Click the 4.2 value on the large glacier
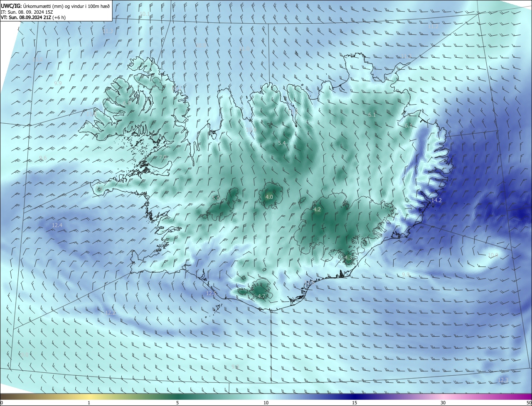The width and height of the screenshot is (532, 406). (317, 209)
